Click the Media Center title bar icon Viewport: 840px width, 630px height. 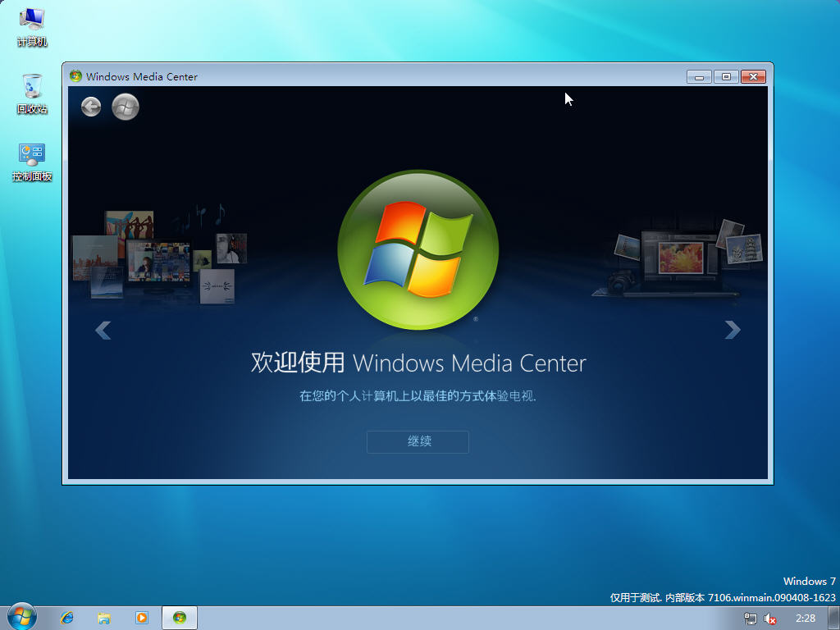(x=75, y=76)
